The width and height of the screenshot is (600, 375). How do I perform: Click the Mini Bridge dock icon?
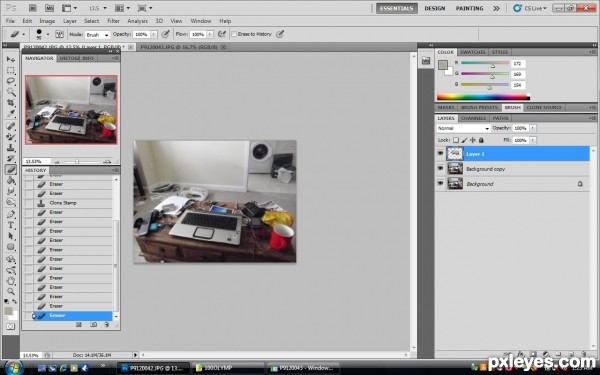pyautogui.click(x=426, y=61)
